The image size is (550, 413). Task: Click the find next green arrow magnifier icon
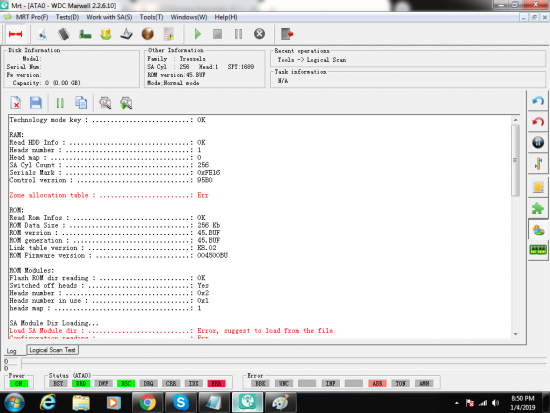coord(126,103)
